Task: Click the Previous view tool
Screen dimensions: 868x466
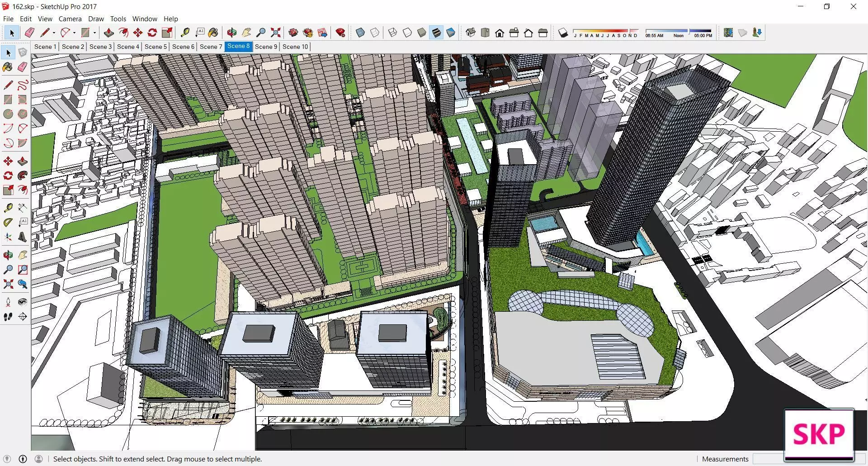Action: pos(23,284)
